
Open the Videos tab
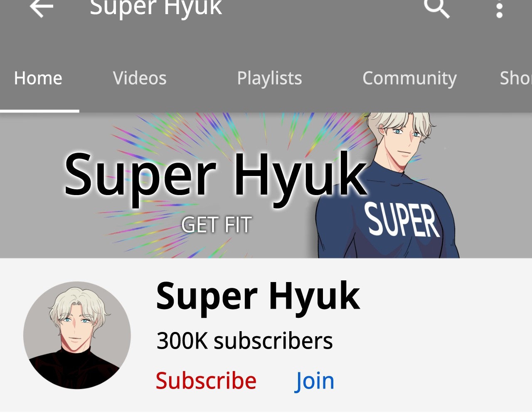[140, 78]
